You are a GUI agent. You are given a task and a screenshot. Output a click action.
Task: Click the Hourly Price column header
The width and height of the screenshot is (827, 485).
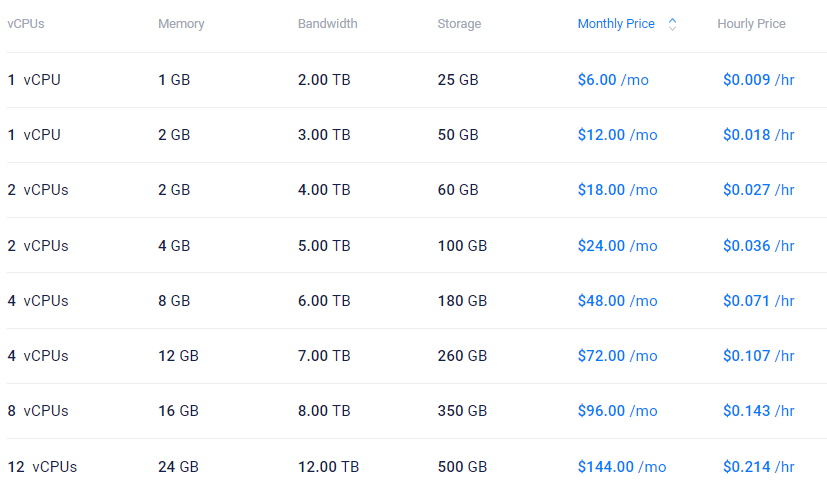(x=751, y=24)
